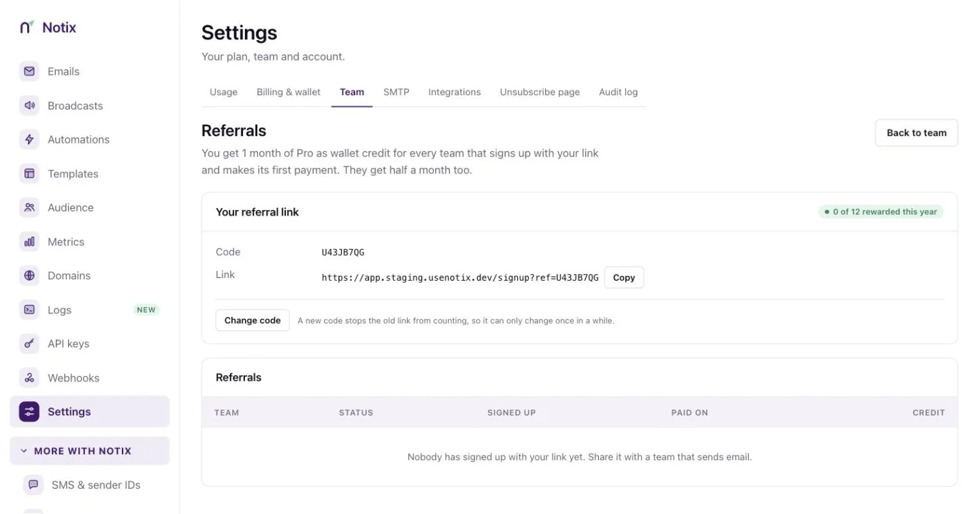Open the Webhooks icon in sidebar
Screen dimensions: 980x514
pos(29,377)
